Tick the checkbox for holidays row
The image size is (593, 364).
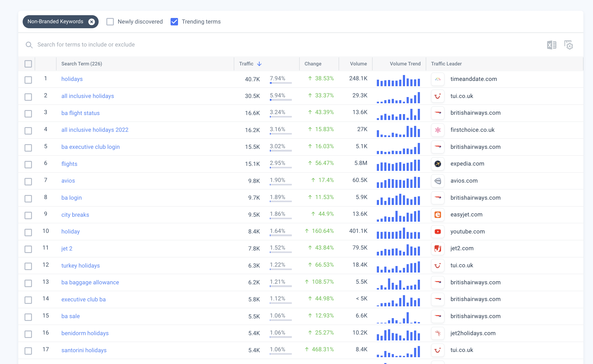(28, 80)
